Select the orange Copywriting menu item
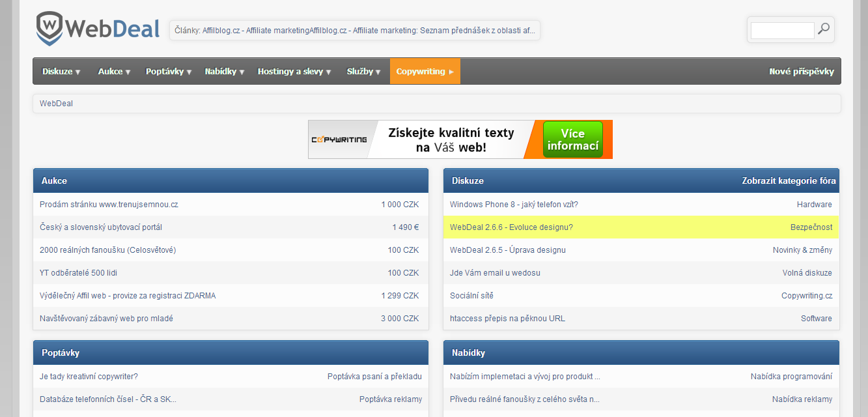This screenshot has height=417, width=868. tap(425, 72)
